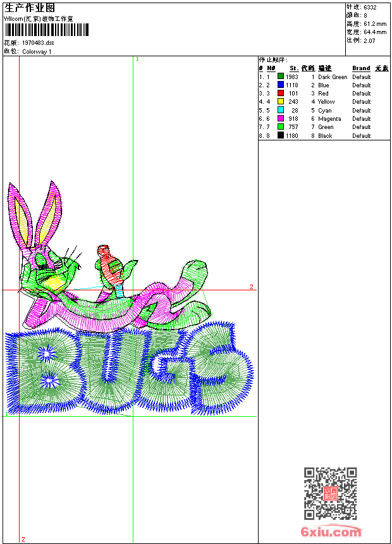The width and height of the screenshot is (392, 544).
Task: Click the stitch count 1983
Action: coord(291,77)
